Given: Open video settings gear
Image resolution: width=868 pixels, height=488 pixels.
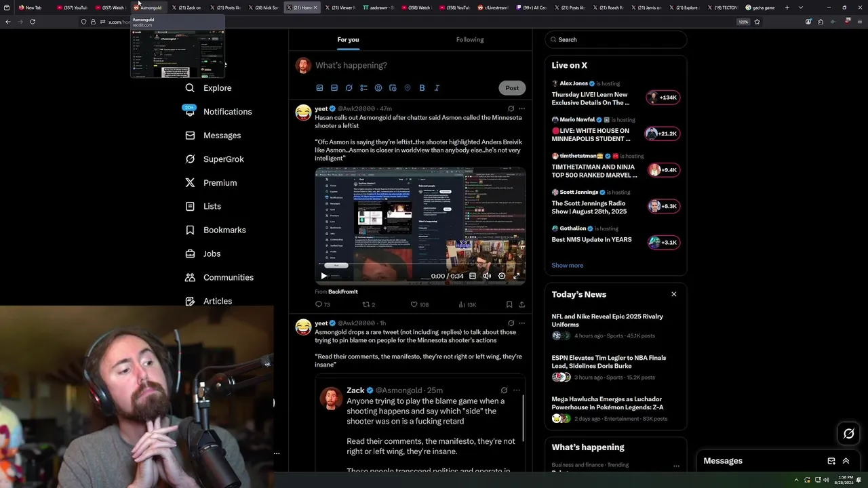Looking at the screenshot, I should click(502, 276).
